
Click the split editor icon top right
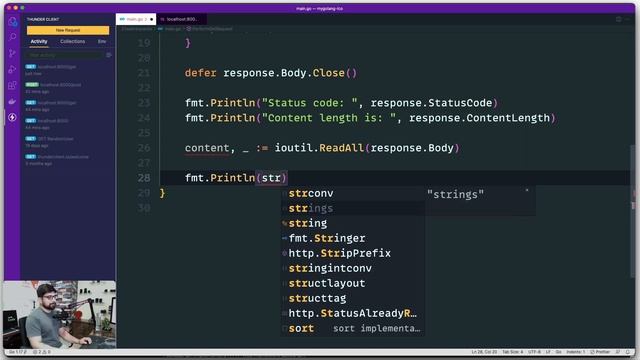tap(619, 19)
